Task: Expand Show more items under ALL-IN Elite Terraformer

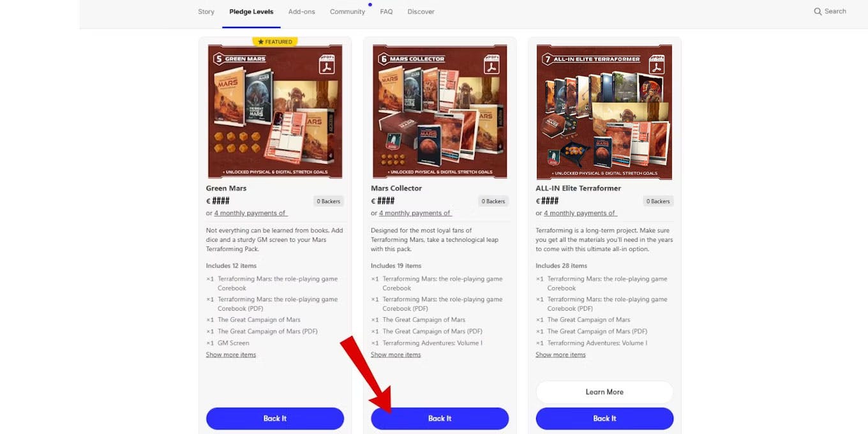Action: 560,355
